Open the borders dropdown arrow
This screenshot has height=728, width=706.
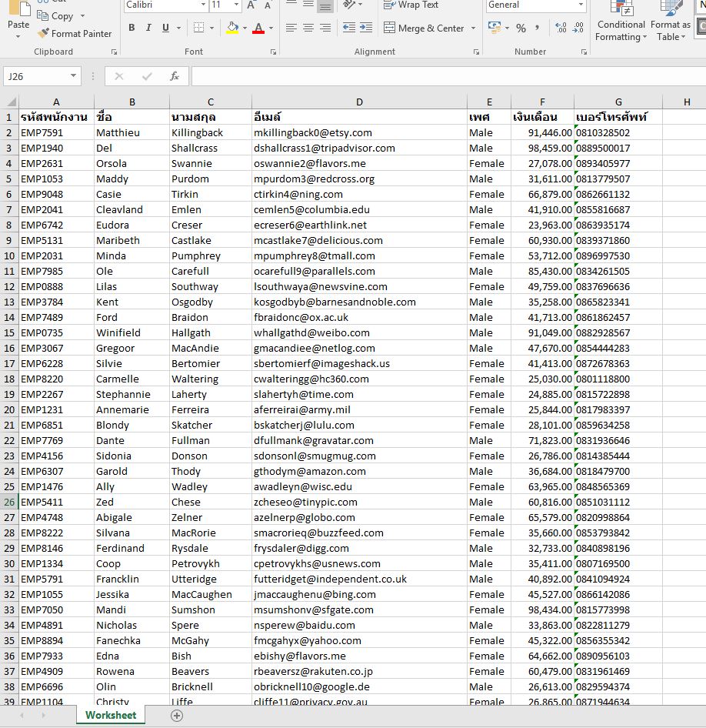click(x=211, y=28)
